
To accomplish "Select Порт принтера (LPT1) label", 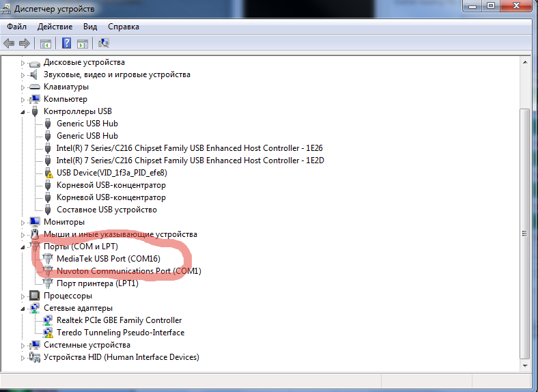I will 98,283.
